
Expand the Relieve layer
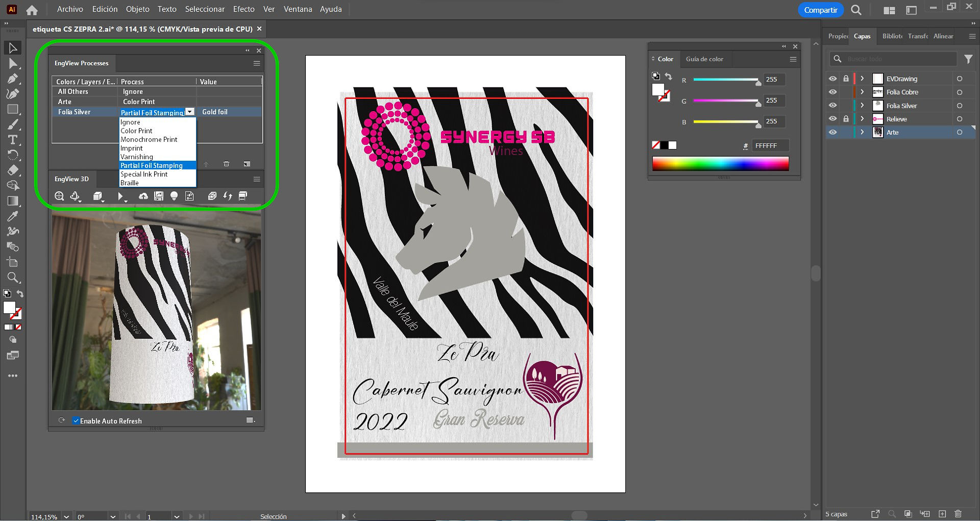click(x=862, y=119)
